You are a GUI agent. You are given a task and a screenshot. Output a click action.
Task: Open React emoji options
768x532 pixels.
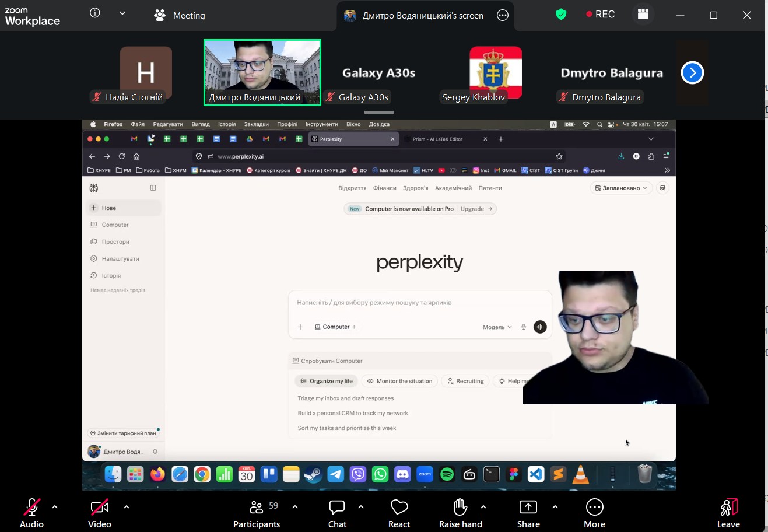[x=399, y=513]
